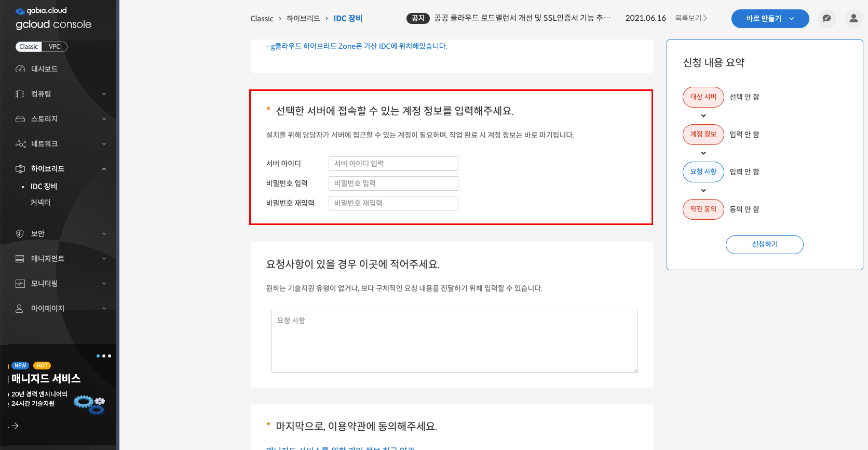
Task: Collapse the 하이브리드 sidebar section
Action: pos(104,169)
